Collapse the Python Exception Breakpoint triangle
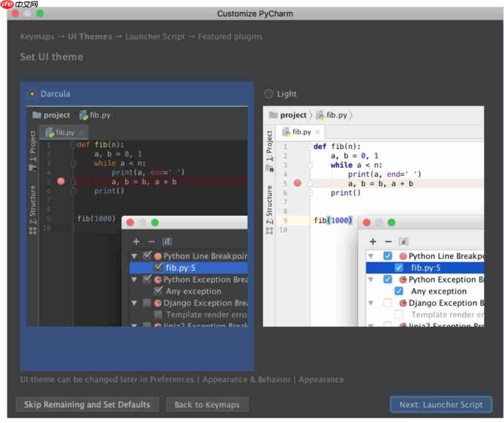The image size is (504, 423). tap(134, 279)
